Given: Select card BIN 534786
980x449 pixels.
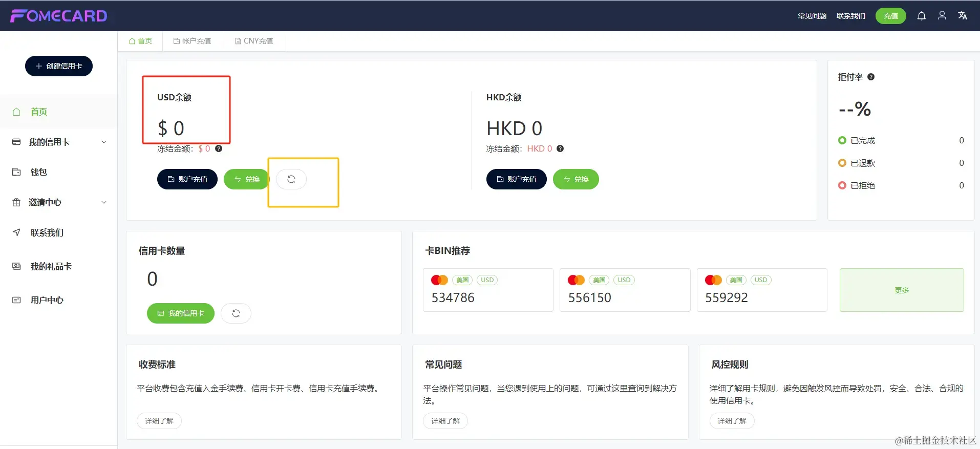Looking at the screenshot, I should tap(488, 290).
